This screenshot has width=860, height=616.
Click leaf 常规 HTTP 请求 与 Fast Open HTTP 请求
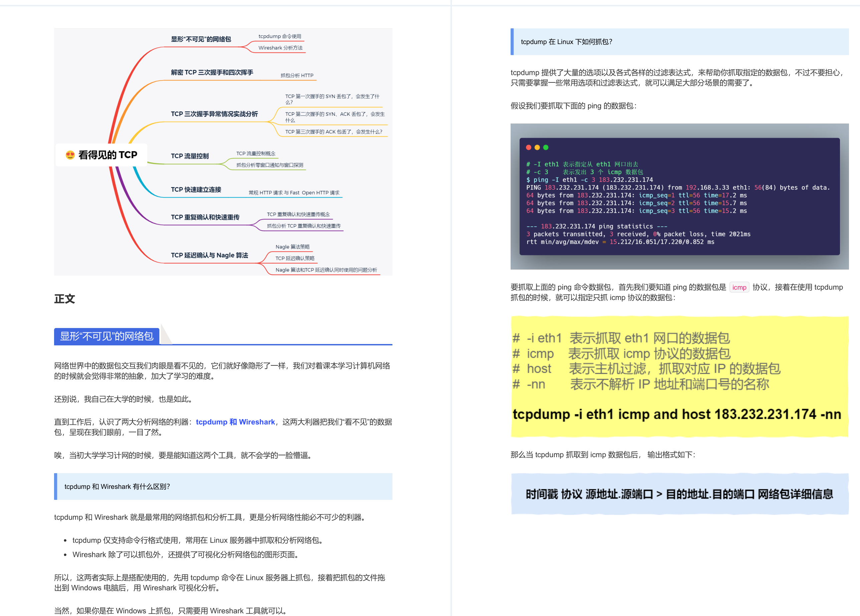tap(294, 193)
